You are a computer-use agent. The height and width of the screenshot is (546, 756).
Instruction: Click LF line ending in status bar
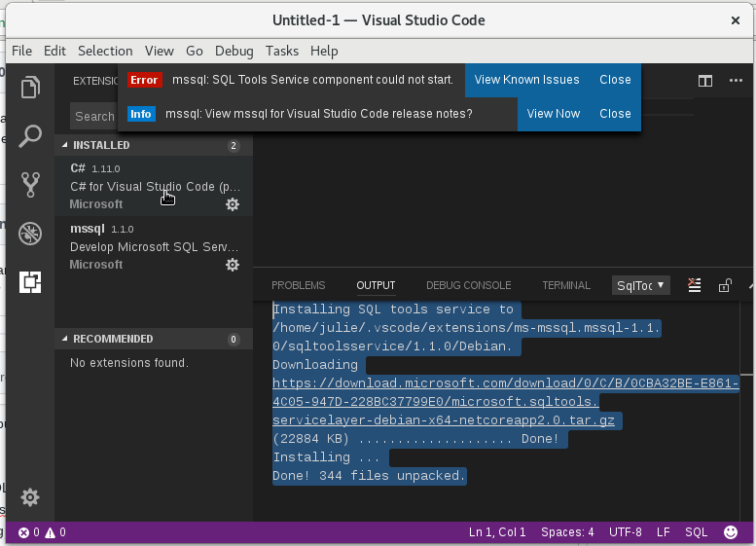tap(664, 532)
